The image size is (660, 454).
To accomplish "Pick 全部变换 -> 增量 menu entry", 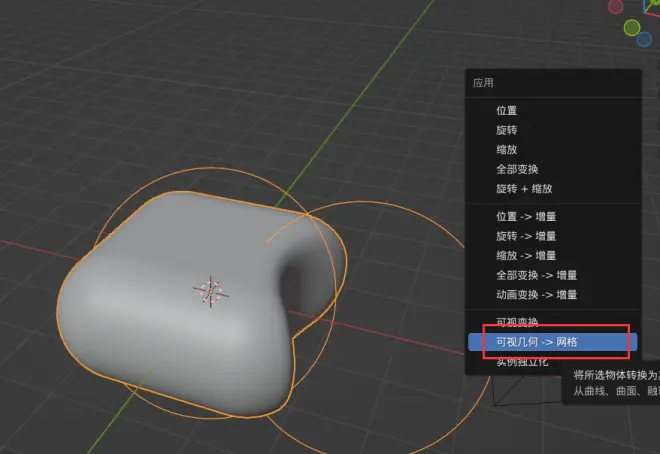I will (553, 275).
